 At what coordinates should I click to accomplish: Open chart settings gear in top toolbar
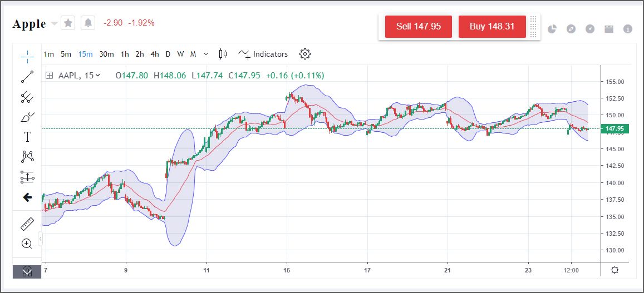tap(305, 54)
